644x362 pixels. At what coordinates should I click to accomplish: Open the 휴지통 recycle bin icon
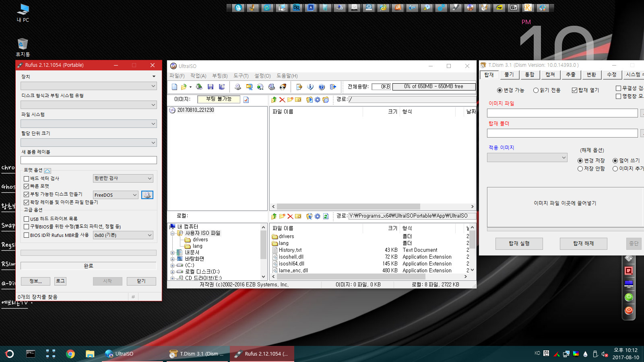click(23, 47)
